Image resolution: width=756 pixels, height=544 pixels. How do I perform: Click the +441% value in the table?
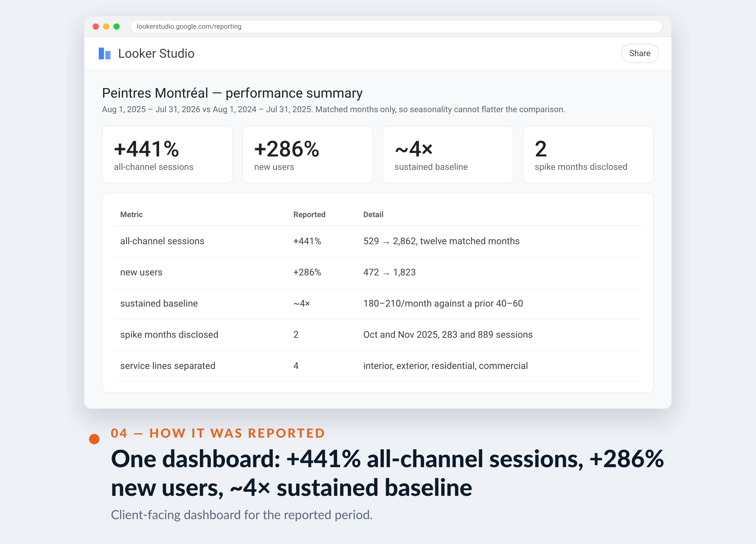[x=307, y=241]
